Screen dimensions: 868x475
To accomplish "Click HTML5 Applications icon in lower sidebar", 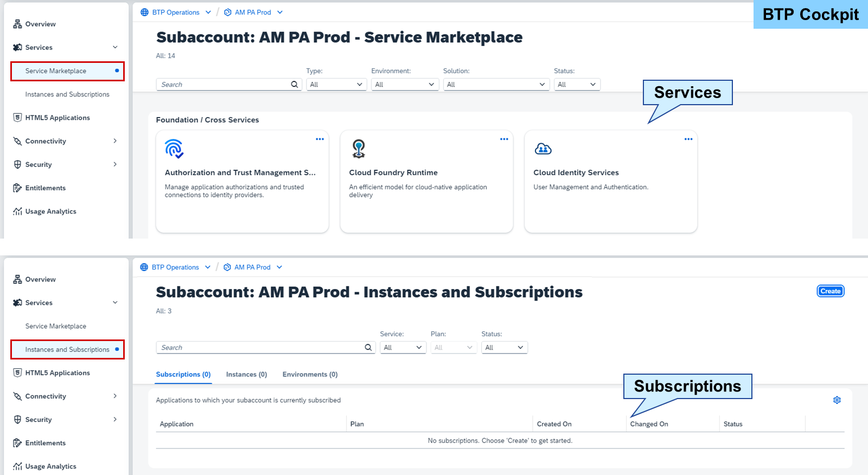I will click(17, 373).
